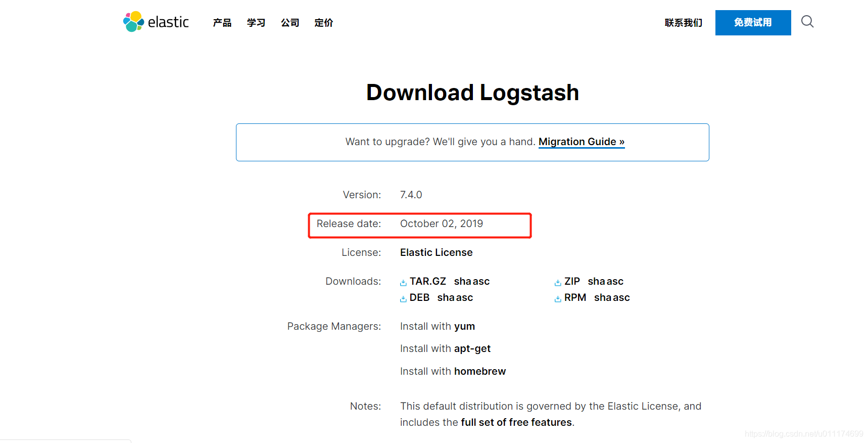Click the Downloads: label

[353, 281]
